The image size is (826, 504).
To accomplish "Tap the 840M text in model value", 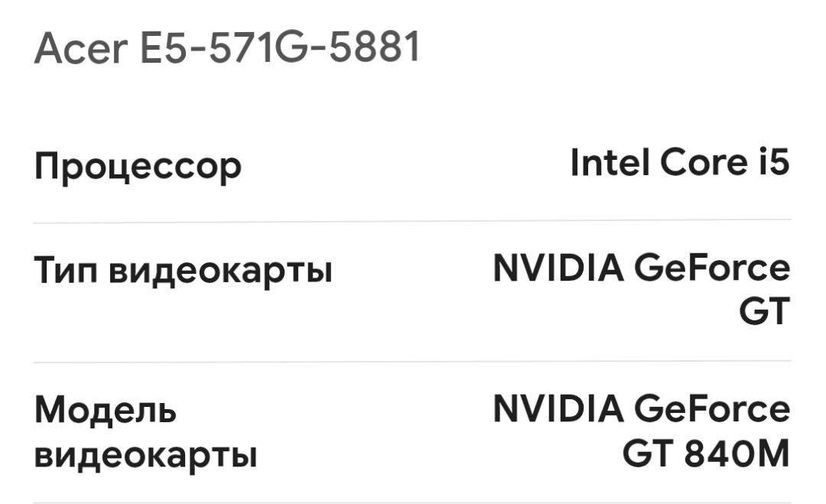I will 736,455.
